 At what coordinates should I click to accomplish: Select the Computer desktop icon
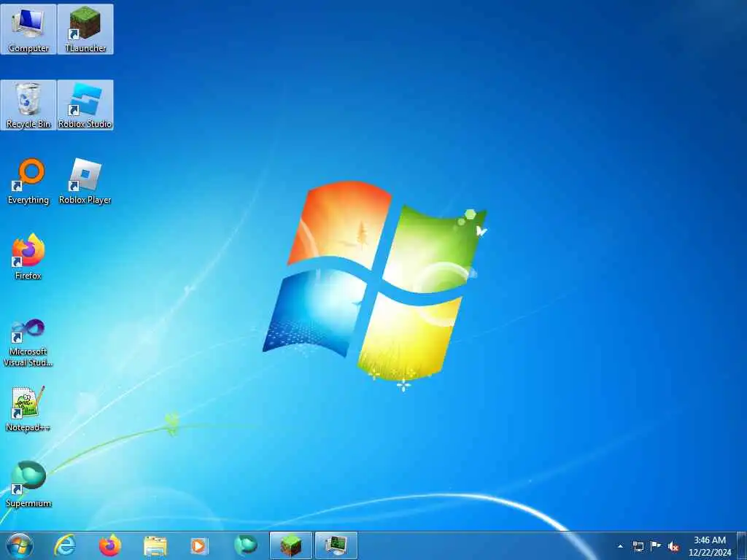click(28, 29)
